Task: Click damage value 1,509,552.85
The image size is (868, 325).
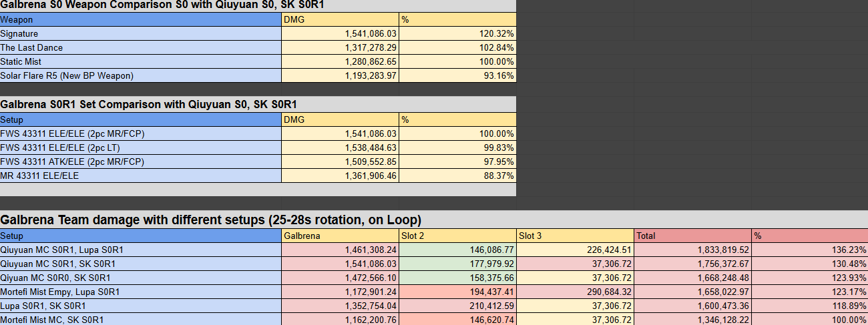Action: [341, 161]
